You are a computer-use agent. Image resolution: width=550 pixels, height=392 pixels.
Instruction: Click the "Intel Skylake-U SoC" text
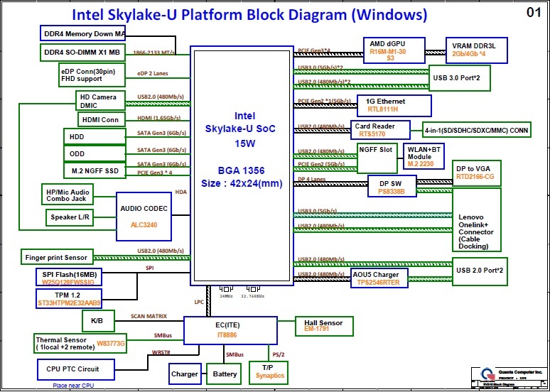click(240, 122)
